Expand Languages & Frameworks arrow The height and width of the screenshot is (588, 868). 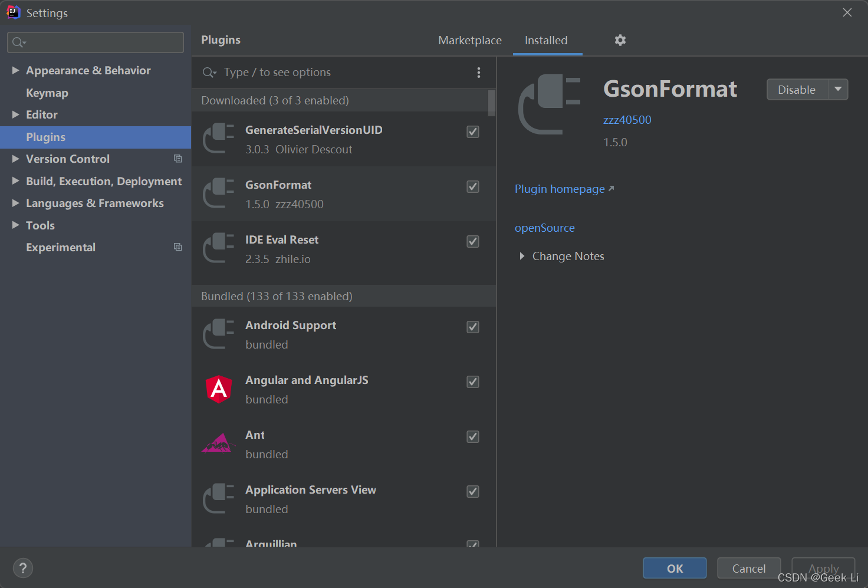click(x=16, y=203)
